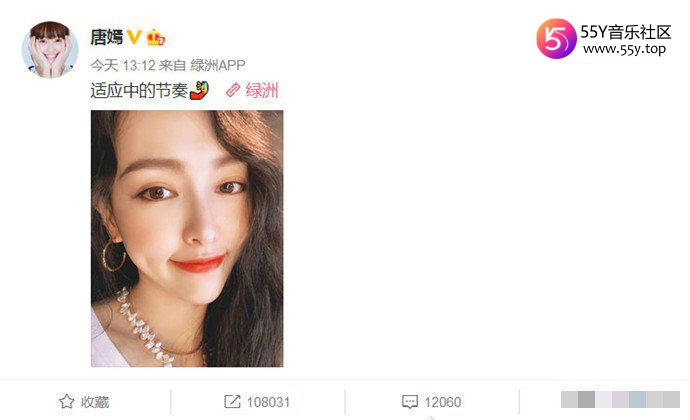This screenshot has width=690, height=420.
Task: Open 唐嫣's round profile avatar
Action: (50, 50)
